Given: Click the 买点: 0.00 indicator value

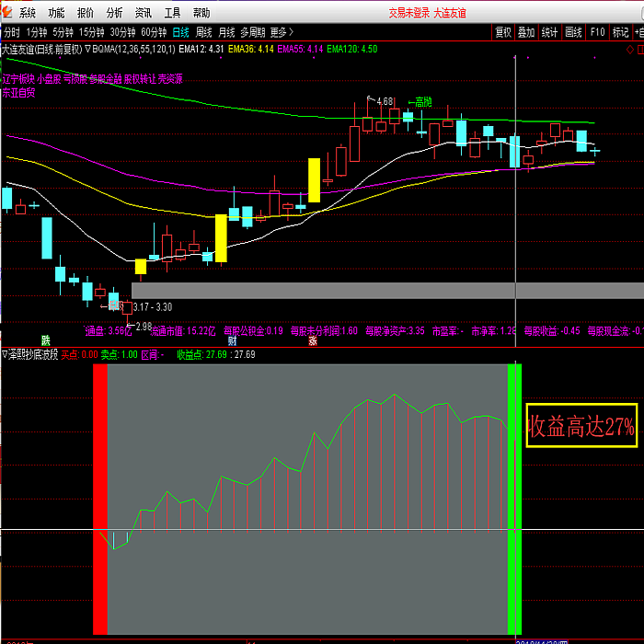Looking at the screenshot, I should [x=79, y=354].
